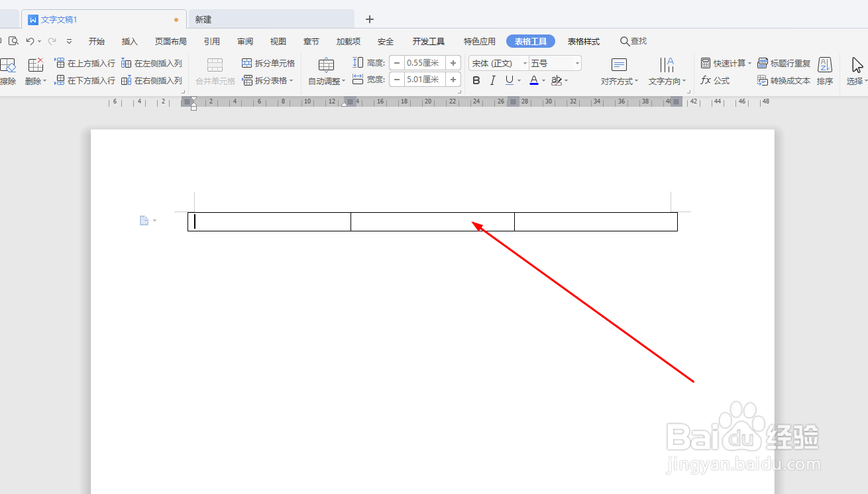Decrease the row height with minus

click(397, 63)
